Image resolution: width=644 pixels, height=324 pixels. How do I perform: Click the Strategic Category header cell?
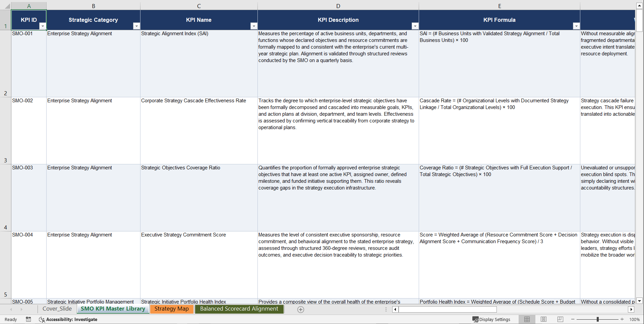93,20
